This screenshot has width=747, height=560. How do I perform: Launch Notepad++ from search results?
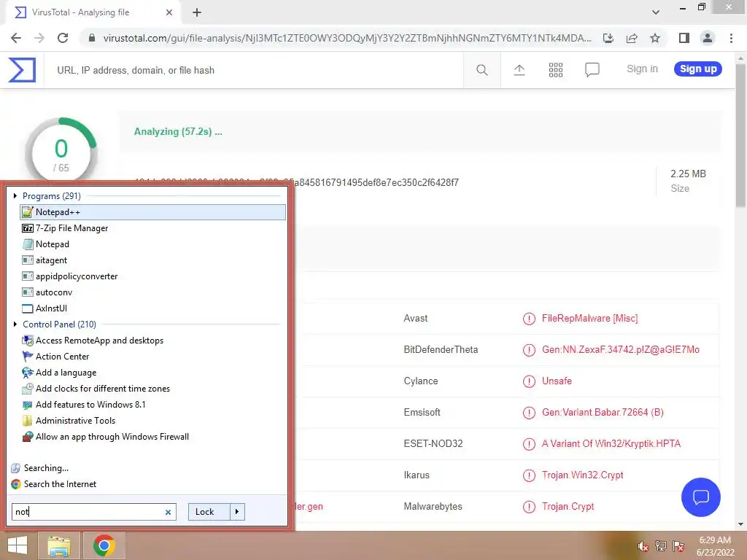153,212
